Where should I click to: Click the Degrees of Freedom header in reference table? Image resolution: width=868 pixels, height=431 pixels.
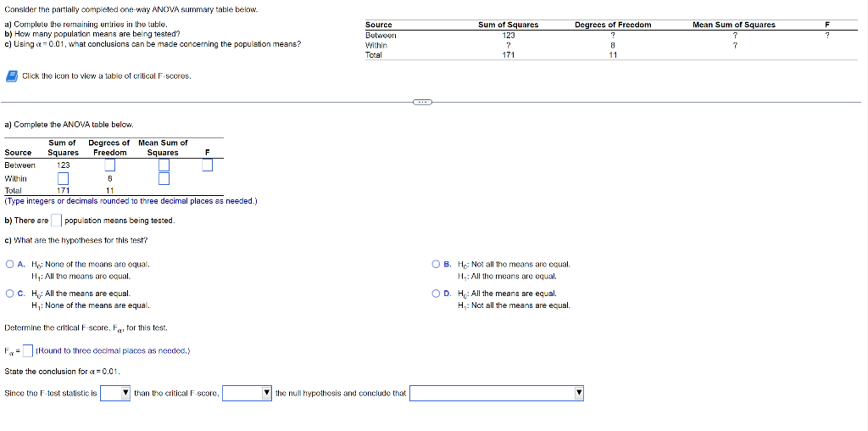pos(613,25)
